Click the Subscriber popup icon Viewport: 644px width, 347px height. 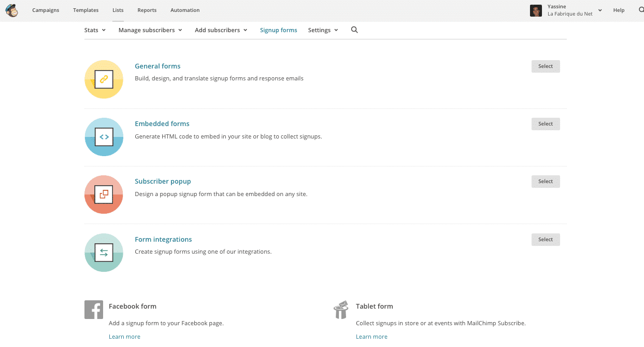click(104, 195)
